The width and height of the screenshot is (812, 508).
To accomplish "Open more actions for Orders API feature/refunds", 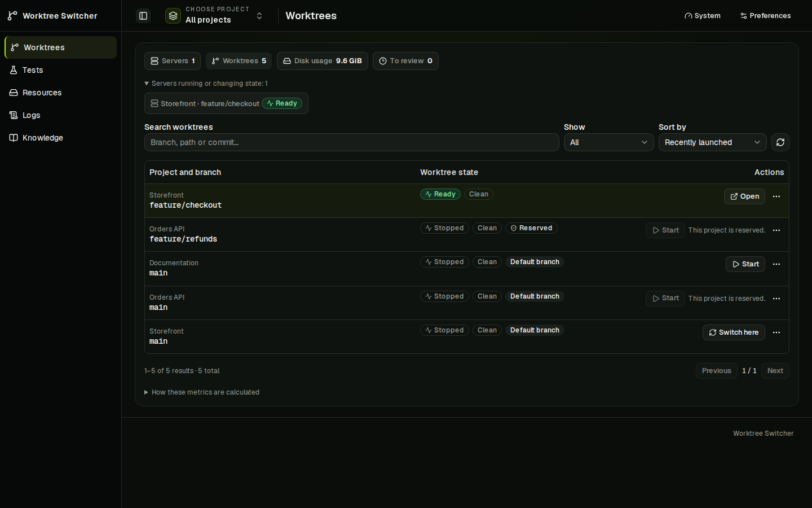I will click(x=776, y=230).
